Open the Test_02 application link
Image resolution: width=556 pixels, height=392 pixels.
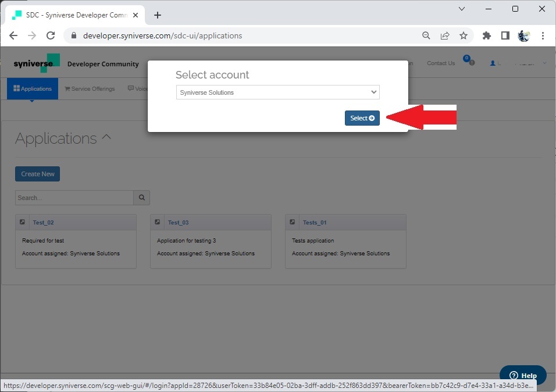(x=43, y=222)
